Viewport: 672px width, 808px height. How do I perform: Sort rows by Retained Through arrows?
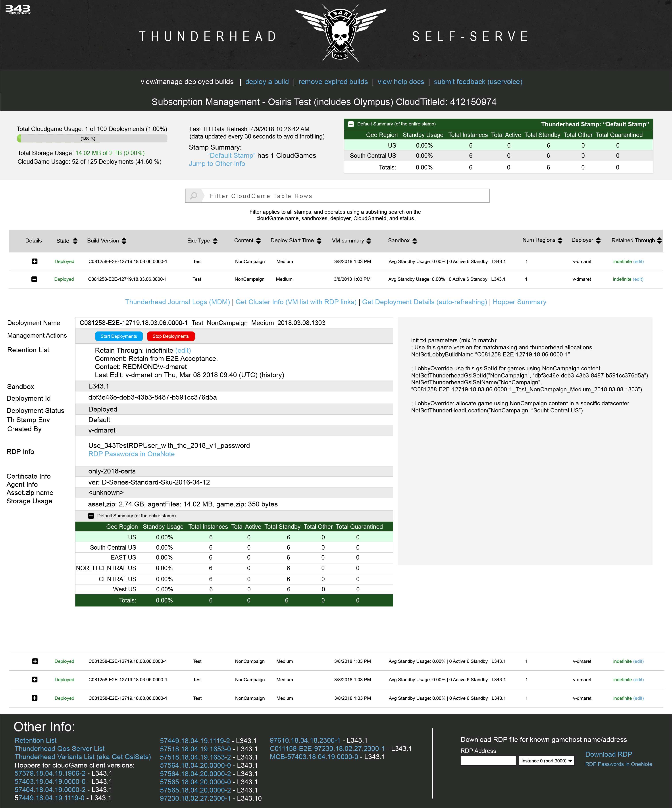[x=659, y=240]
